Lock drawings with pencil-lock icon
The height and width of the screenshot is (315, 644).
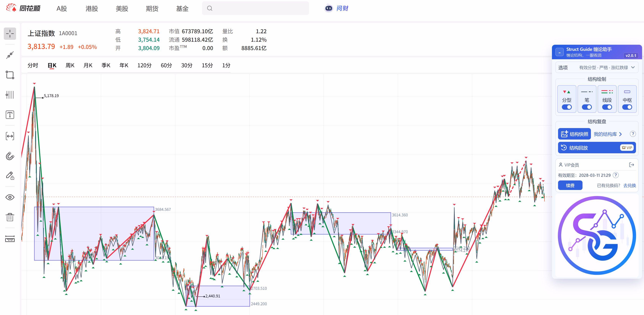(10, 176)
